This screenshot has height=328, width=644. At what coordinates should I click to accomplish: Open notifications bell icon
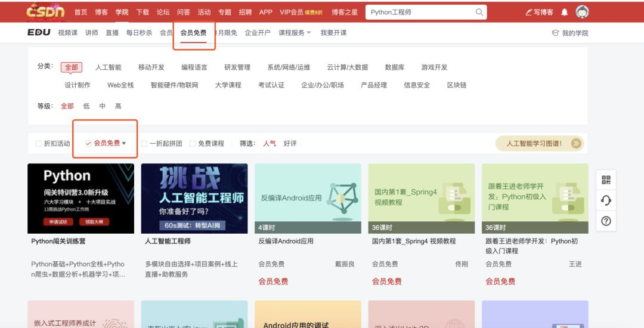(565, 13)
